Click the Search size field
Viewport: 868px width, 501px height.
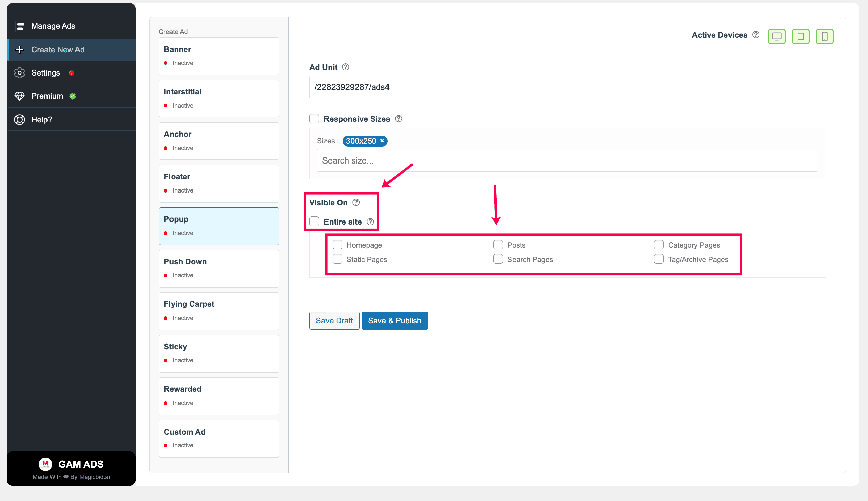pyautogui.click(x=567, y=160)
